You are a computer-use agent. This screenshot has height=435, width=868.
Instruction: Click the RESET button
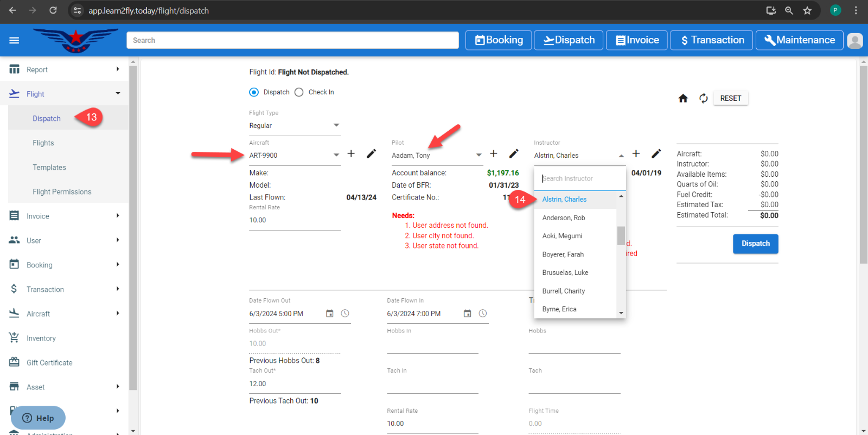click(x=730, y=98)
